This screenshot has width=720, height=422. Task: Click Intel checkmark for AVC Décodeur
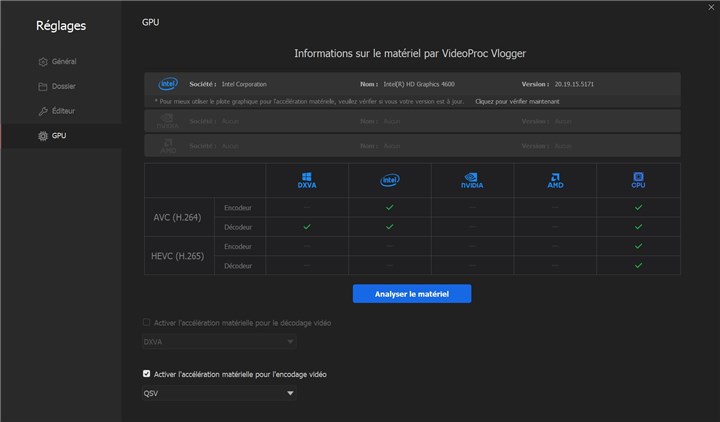tap(389, 227)
